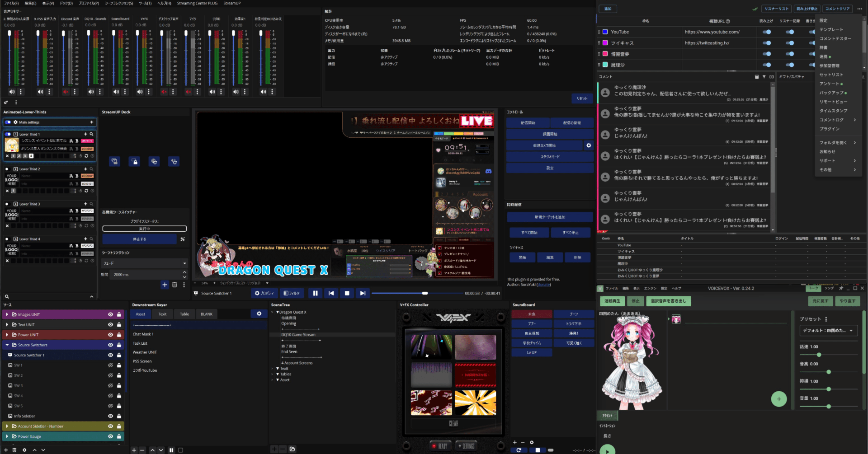
Task: Click the スタジオモード button
Action: [550, 157]
